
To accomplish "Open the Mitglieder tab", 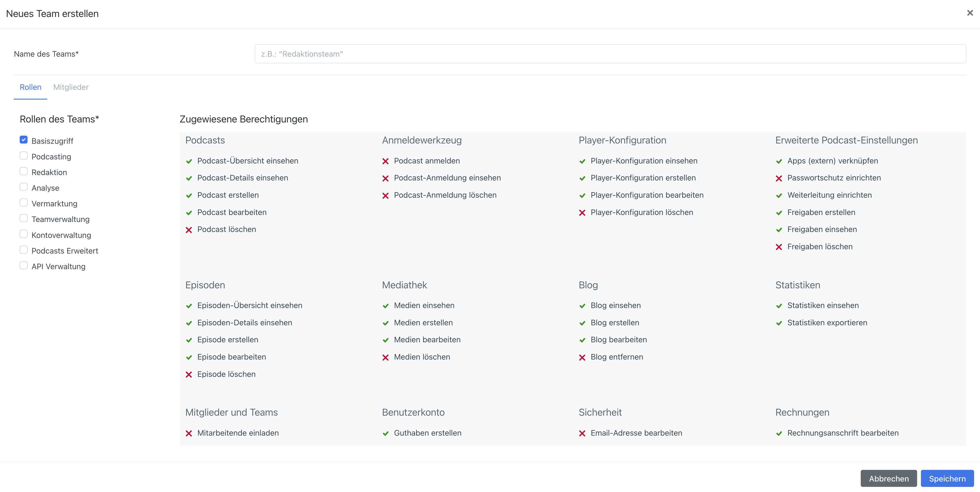I will point(71,87).
